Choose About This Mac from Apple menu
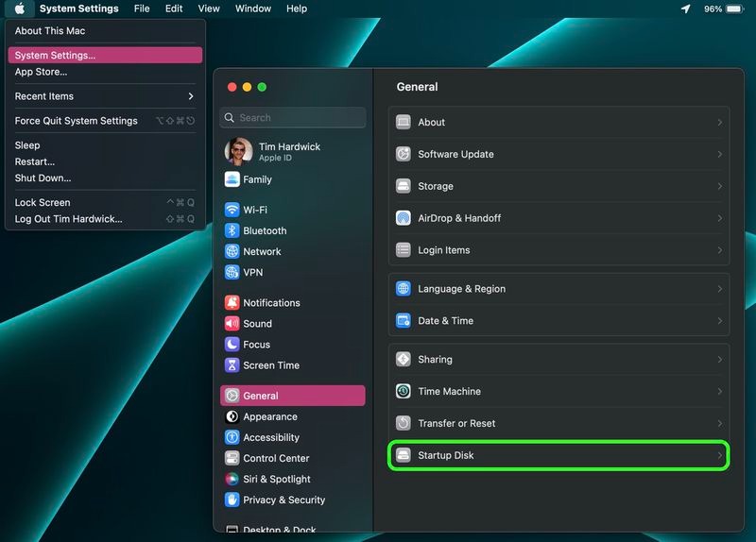Screen dimensions: 756x542 105,31
